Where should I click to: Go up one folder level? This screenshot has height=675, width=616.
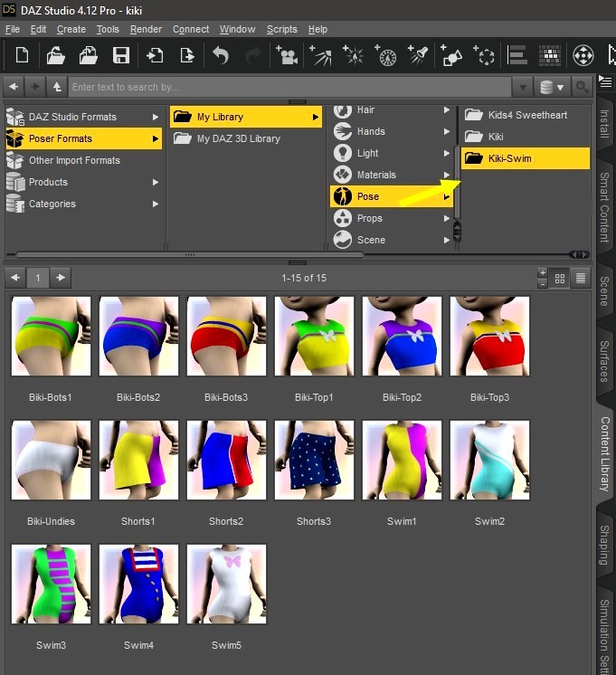point(57,87)
